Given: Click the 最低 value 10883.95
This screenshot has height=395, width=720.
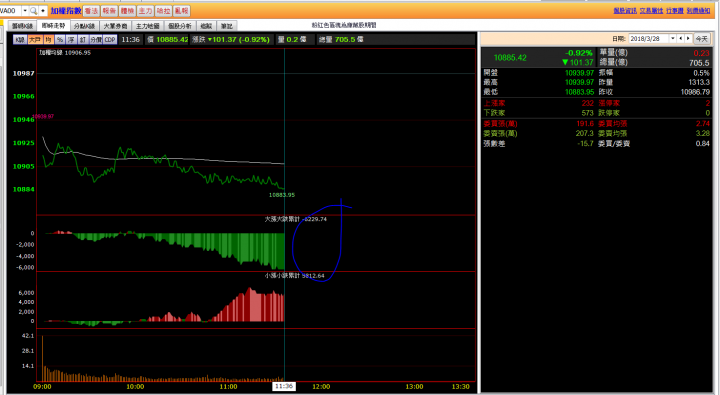Looking at the screenshot, I should [x=579, y=92].
